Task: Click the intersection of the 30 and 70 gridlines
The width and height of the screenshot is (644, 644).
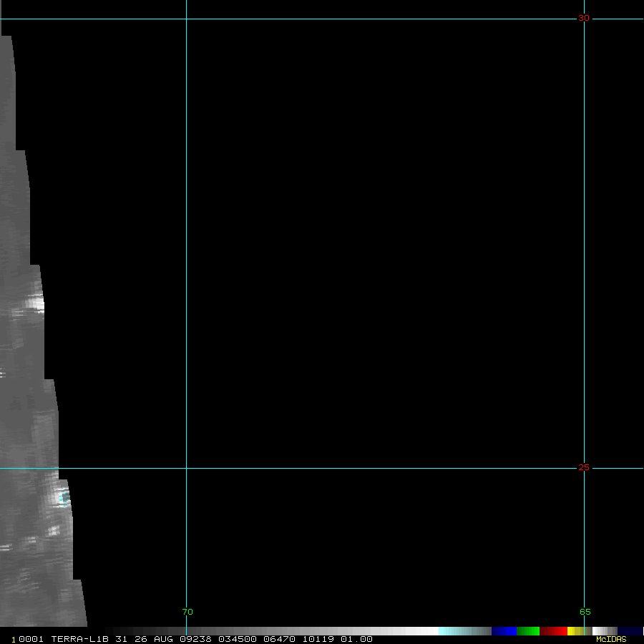Action: pos(186,19)
